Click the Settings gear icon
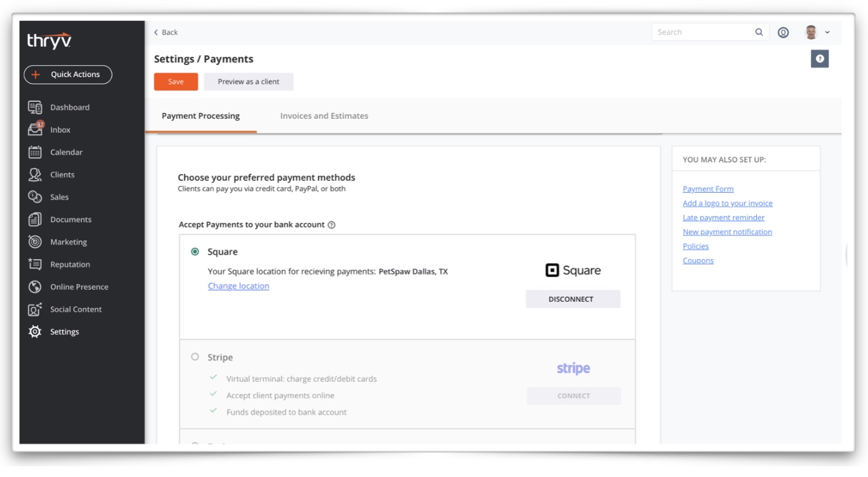 click(35, 332)
